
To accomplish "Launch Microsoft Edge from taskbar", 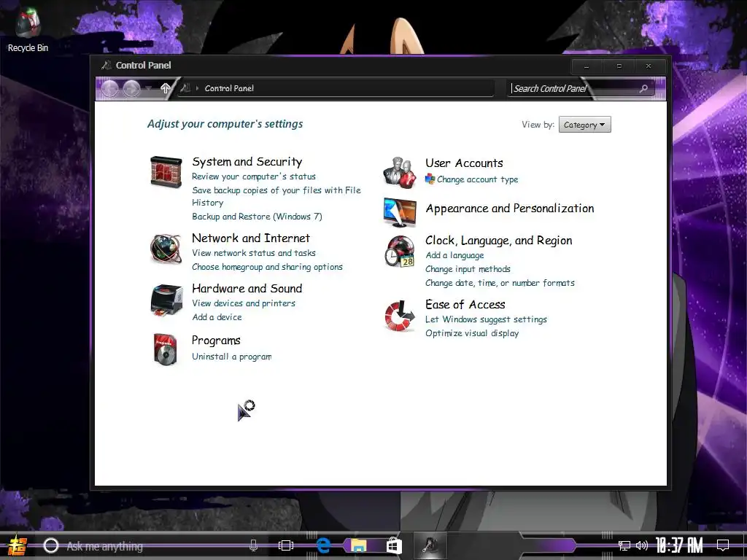I will coord(323,545).
